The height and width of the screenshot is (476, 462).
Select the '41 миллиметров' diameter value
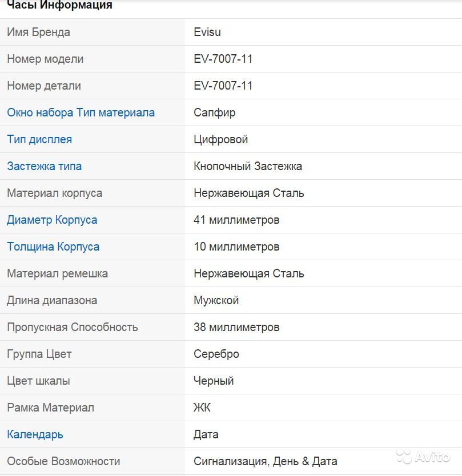236,220
